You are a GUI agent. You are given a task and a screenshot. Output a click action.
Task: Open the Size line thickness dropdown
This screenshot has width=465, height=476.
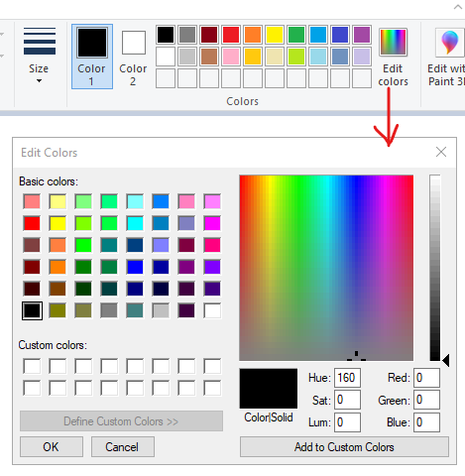coord(39,56)
